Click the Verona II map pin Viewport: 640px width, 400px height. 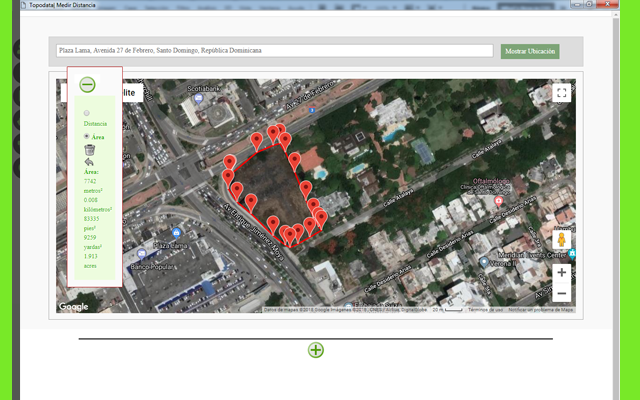484,262
